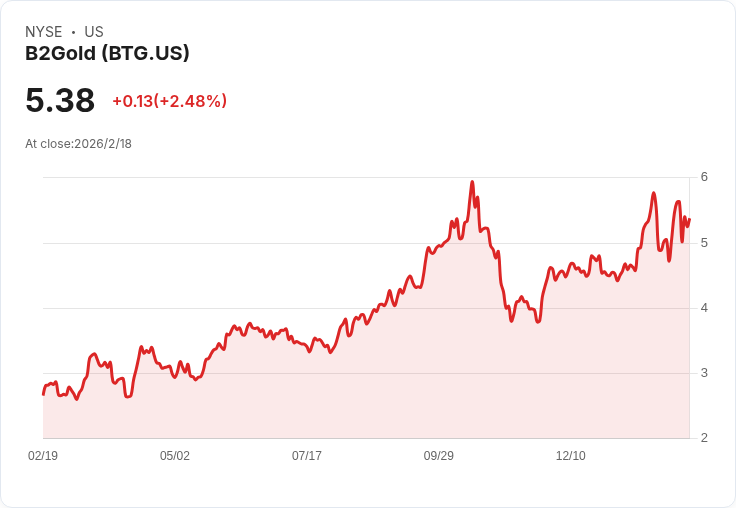Click the chart's highest peak near 6
The image size is (736, 508).
click(x=472, y=182)
